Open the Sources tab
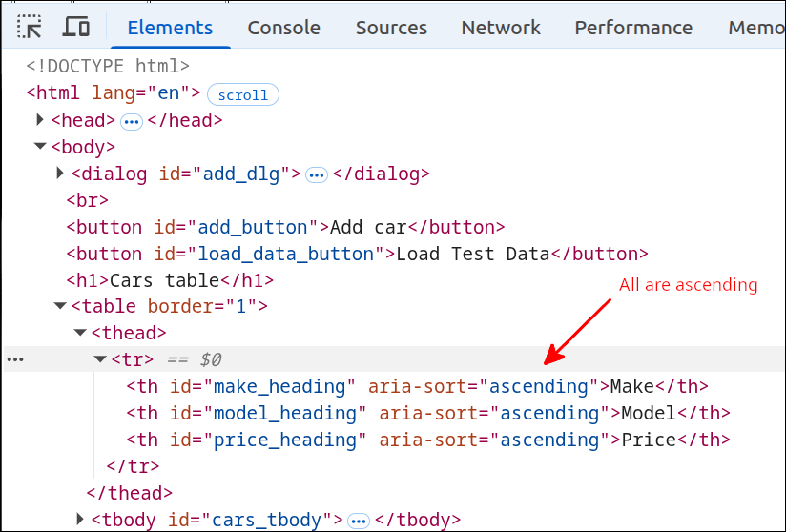786x532 pixels. (x=391, y=28)
